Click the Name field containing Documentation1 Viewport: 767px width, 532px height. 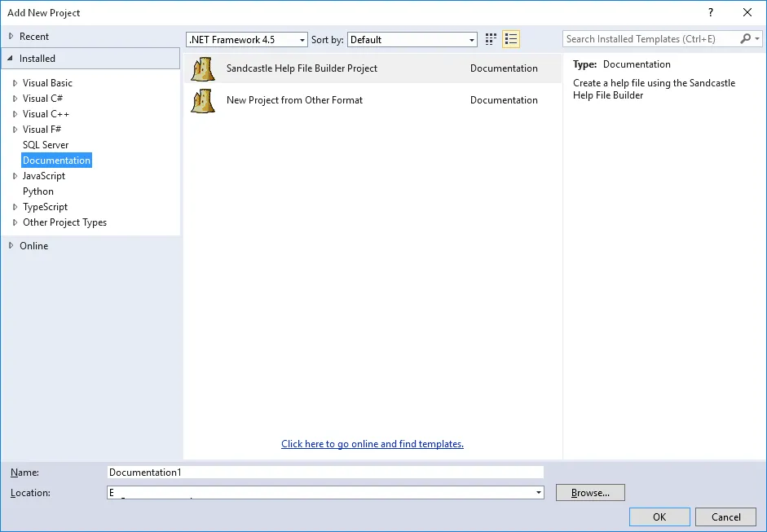[x=325, y=473]
